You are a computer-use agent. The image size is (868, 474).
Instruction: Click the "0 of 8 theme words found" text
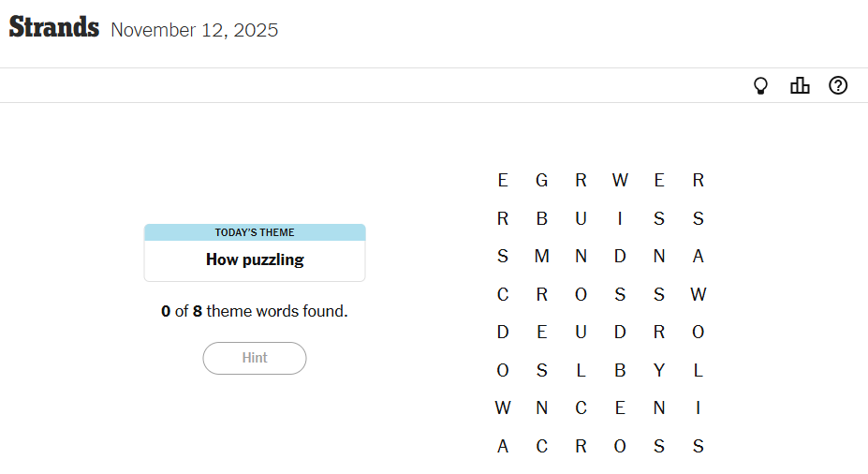click(x=255, y=311)
